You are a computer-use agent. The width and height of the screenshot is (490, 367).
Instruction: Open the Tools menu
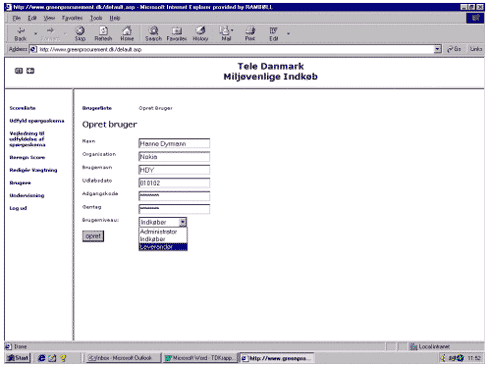(96, 18)
